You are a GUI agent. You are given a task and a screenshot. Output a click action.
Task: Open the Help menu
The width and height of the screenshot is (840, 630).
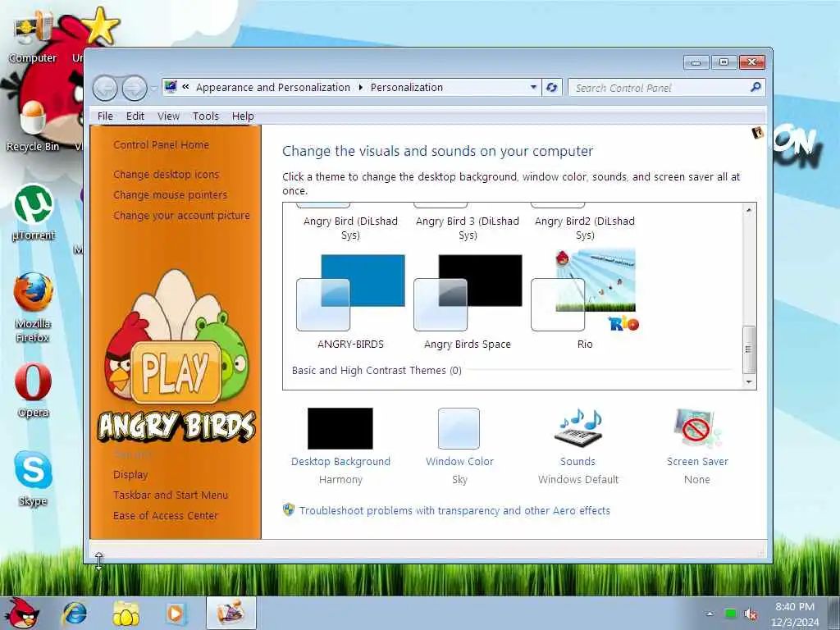tap(243, 116)
